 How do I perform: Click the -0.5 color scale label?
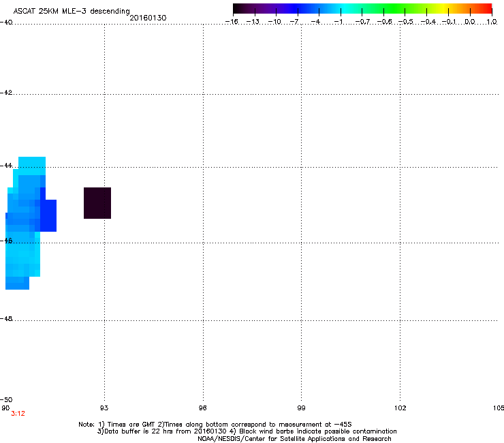pyautogui.click(x=406, y=22)
